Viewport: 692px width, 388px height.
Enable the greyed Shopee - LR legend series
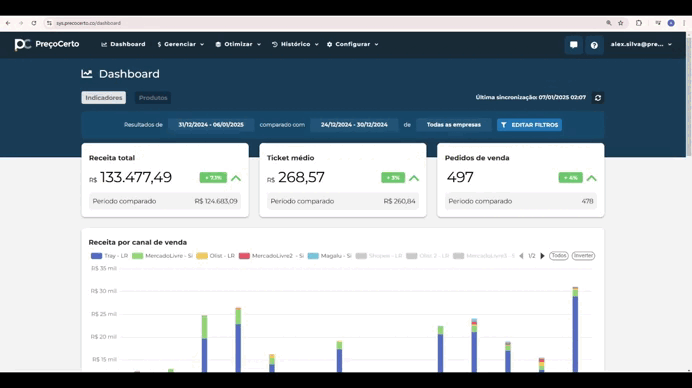379,256
